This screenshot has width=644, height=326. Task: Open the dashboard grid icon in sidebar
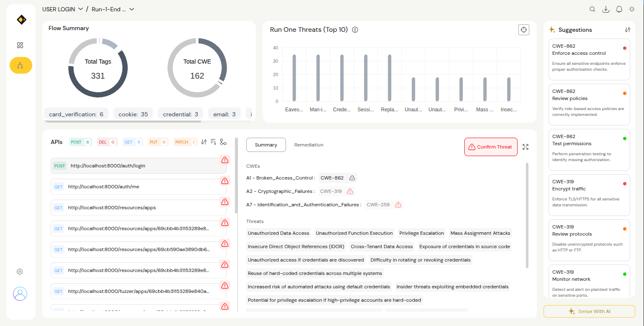click(20, 45)
